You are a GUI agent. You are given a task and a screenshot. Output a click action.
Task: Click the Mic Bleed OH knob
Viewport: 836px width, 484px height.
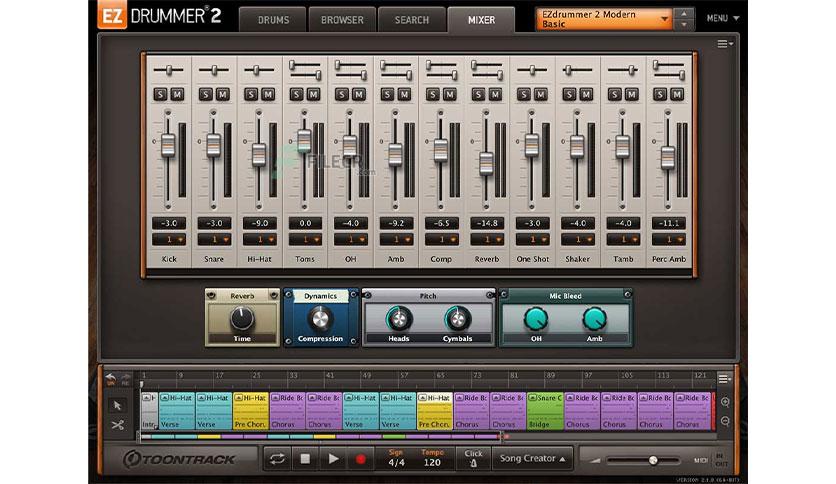click(x=536, y=319)
